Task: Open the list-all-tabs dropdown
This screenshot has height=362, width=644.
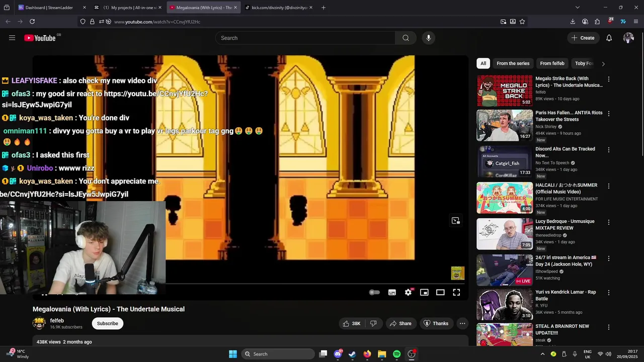Action: coord(577,8)
